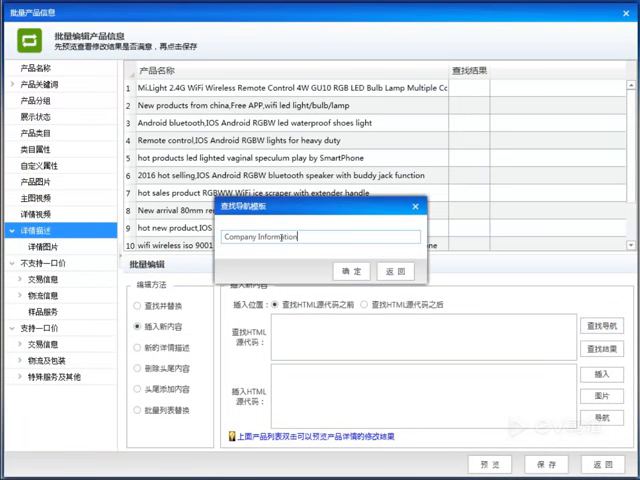Click the 查找结果 column header
This screenshot has width=640, height=480.
[469, 71]
